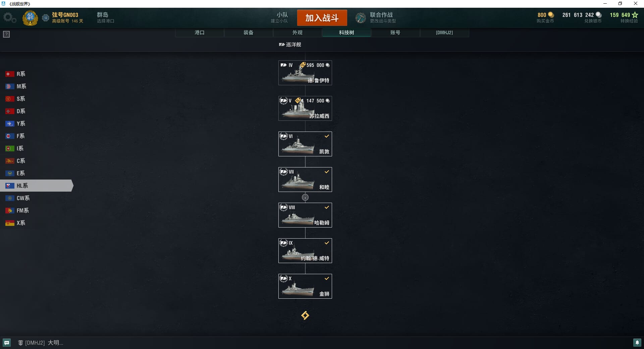Open the [DMHJ2] clan tab
The image size is (644, 349).
coord(444,33)
